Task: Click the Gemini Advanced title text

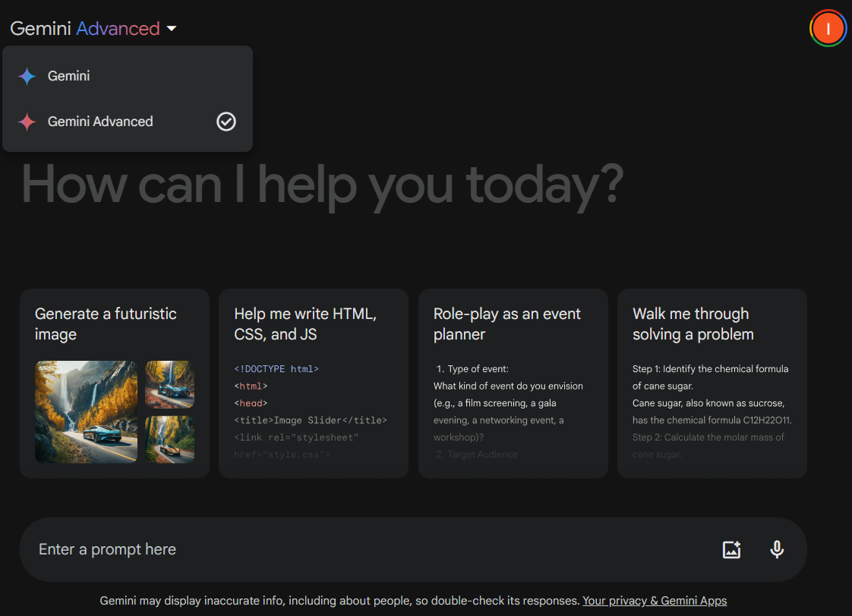Action: coord(85,28)
